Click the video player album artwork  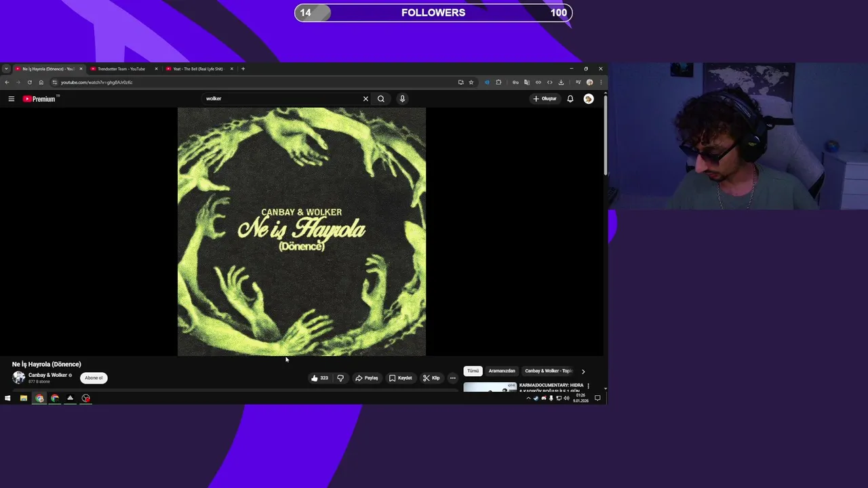(x=302, y=232)
